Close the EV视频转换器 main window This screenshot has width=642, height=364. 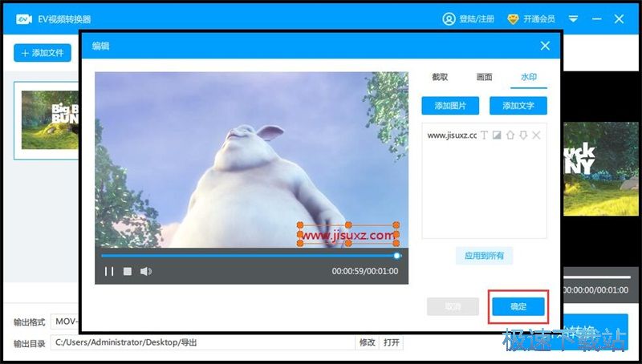(619, 18)
